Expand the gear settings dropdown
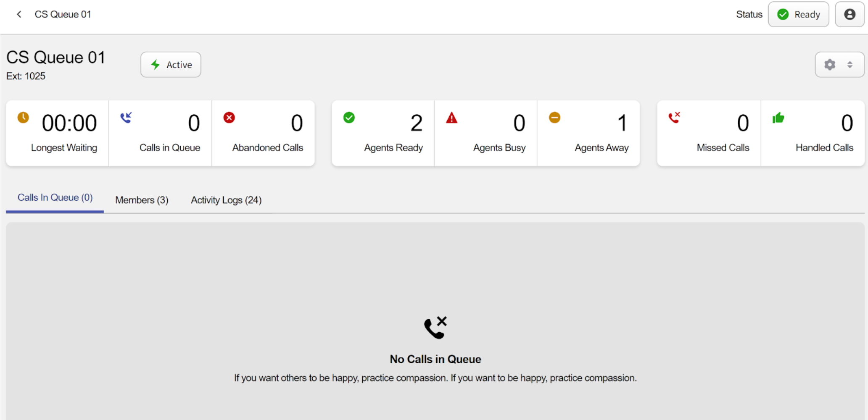 pyautogui.click(x=830, y=65)
